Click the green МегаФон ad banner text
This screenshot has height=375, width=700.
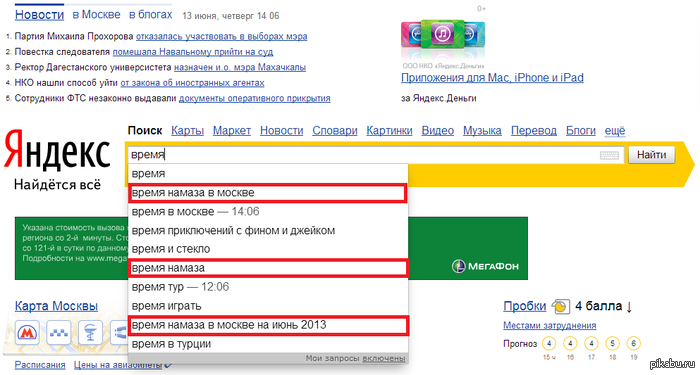(74, 243)
